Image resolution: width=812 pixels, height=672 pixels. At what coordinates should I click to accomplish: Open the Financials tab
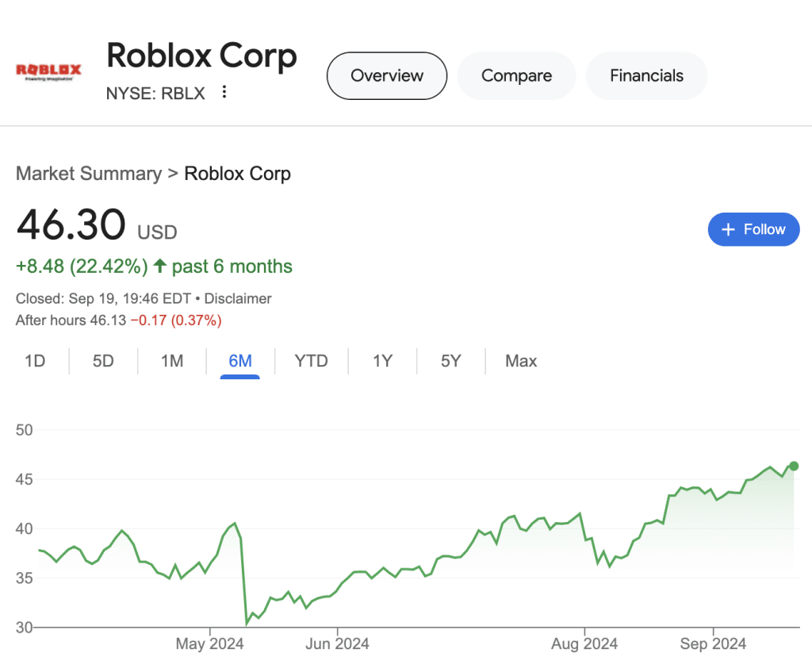[646, 75]
